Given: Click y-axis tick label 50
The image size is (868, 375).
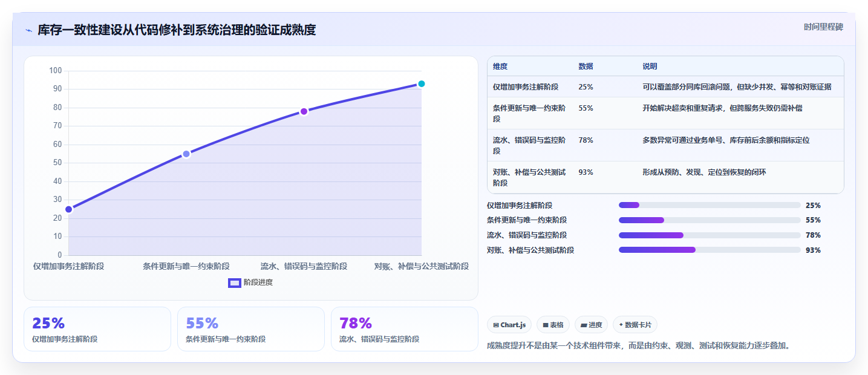Looking at the screenshot, I should [57, 163].
